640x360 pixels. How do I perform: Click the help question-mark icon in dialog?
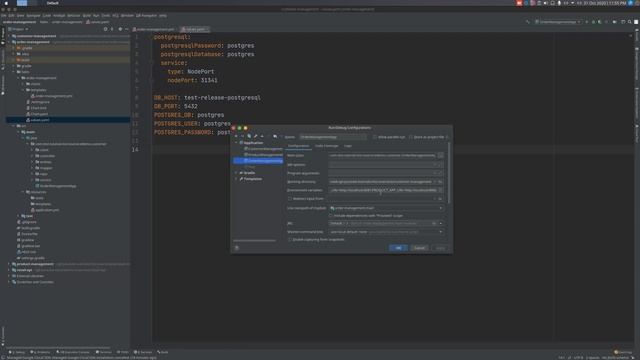[237, 248]
